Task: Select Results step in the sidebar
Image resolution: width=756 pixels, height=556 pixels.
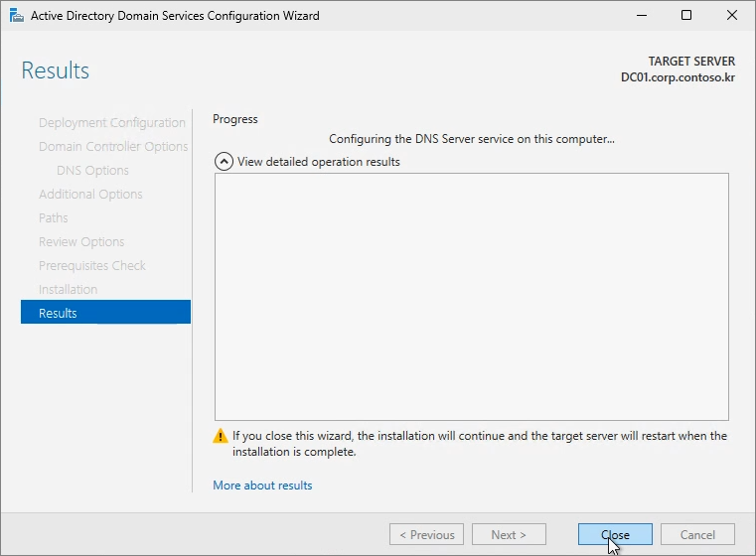Action: (x=105, y=312)
